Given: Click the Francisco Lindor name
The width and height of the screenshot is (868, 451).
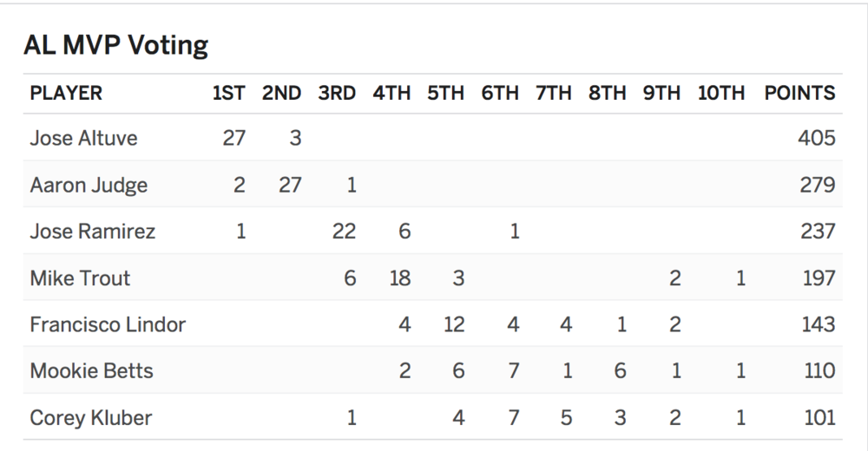Looking at the screenshot, I should click(108, 324).
